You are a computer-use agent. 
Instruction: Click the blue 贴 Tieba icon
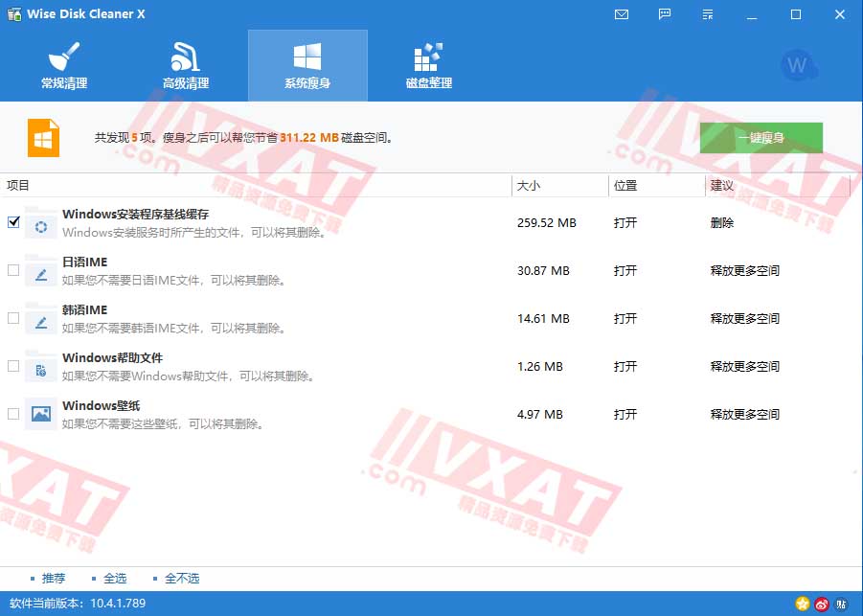tap(841, 604)
